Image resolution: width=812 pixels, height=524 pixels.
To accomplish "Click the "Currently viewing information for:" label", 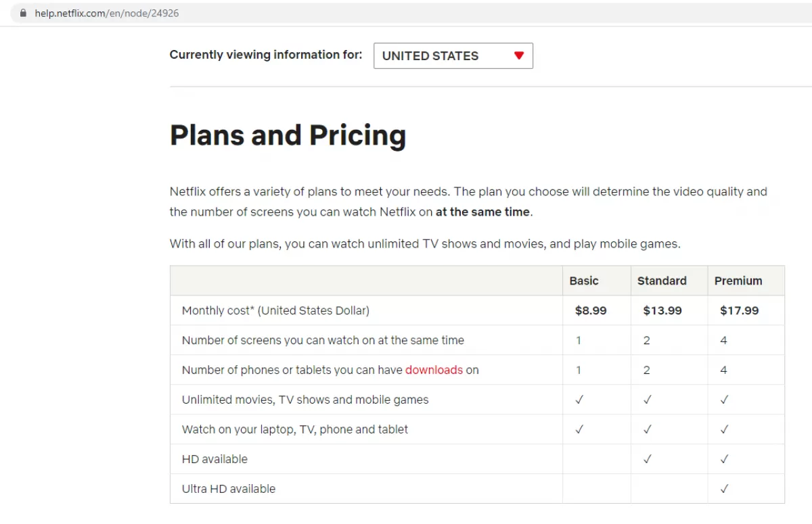I will coord(266,55).
